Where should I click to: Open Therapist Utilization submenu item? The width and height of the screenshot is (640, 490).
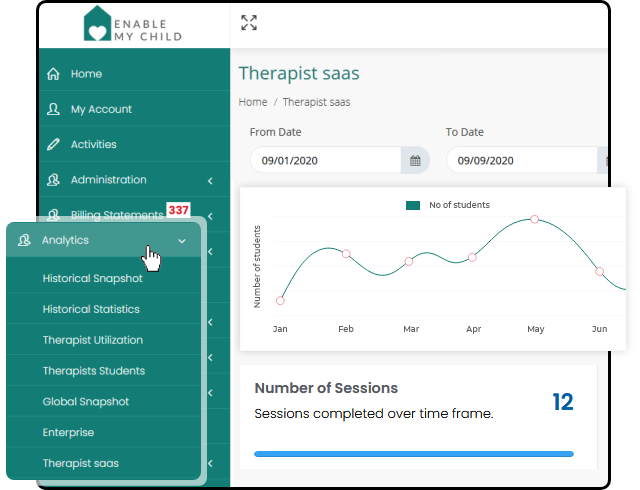coord(104,340)
